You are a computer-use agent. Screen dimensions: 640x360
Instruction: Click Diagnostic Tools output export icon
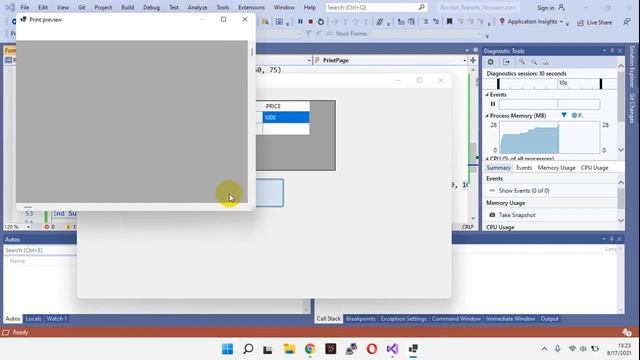[x=507, y=62]
